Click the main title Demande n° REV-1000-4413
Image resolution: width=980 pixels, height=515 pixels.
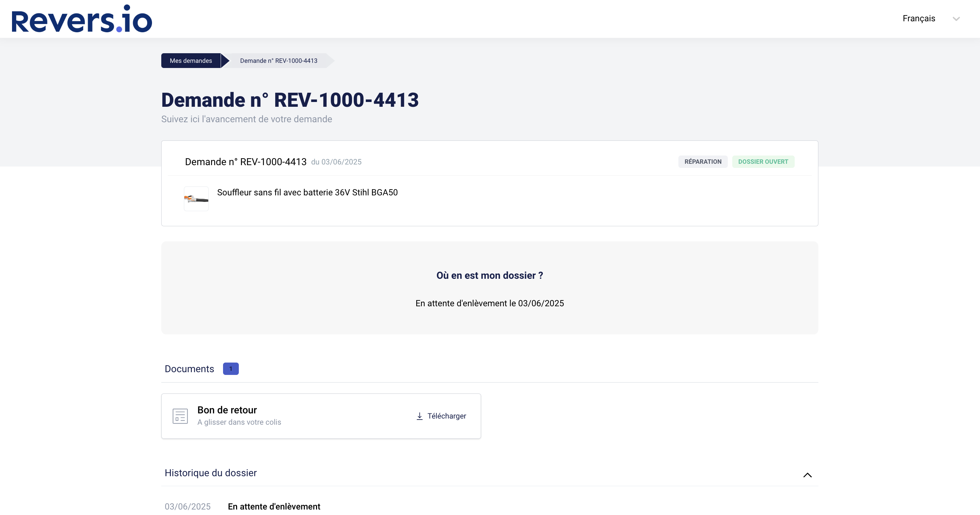[290, 100]
